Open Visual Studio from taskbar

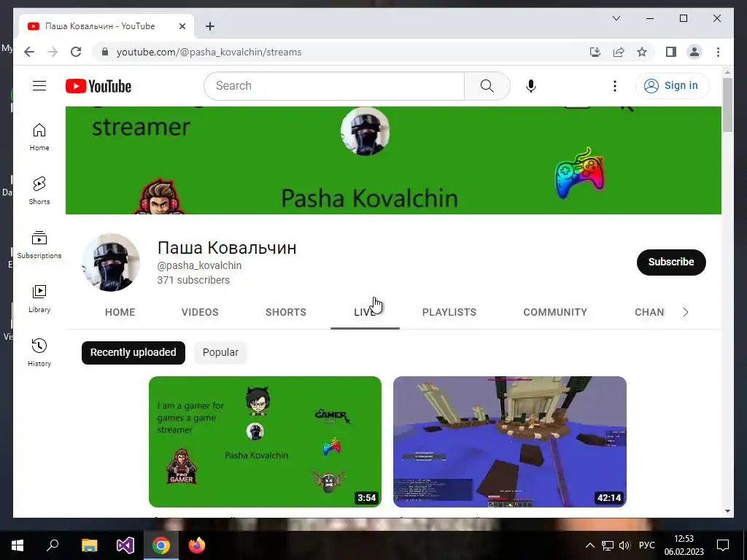pos(125,545)
